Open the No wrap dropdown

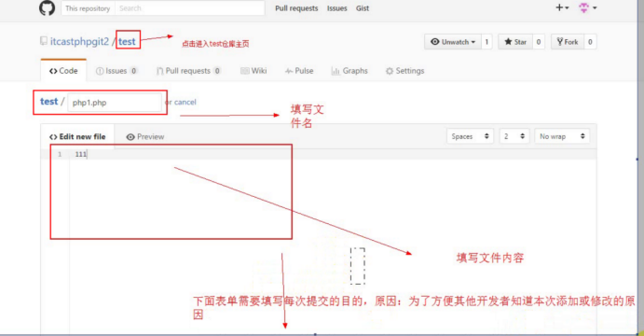pos(562,136)
